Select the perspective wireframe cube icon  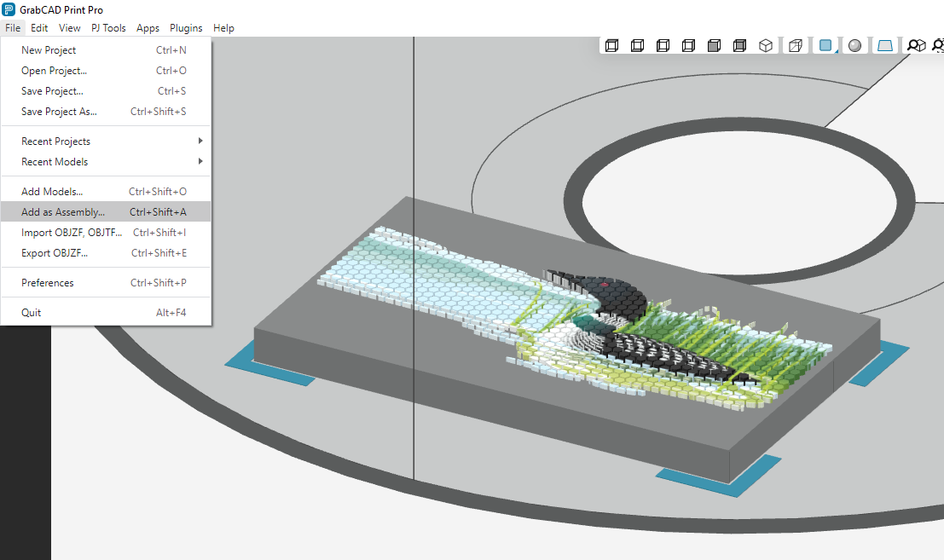click(x=795, y=46)
